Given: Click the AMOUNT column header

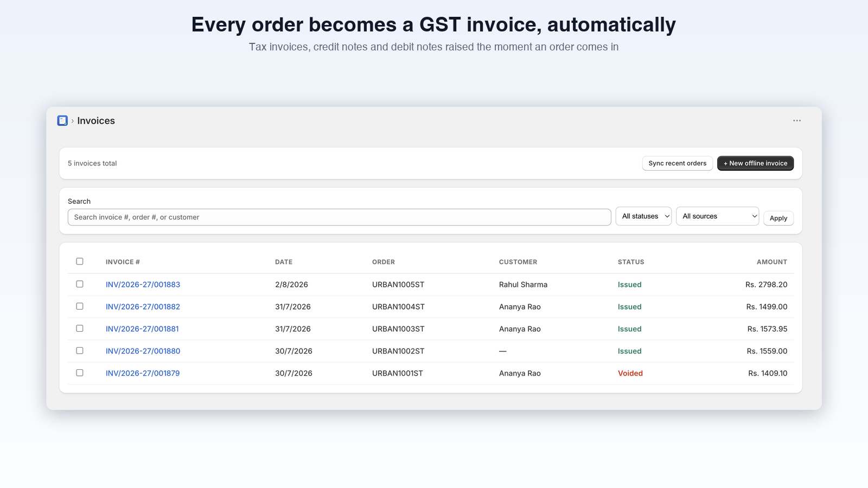Looking at the screenshot, I should pyautogui.click(x=772, y=262).
